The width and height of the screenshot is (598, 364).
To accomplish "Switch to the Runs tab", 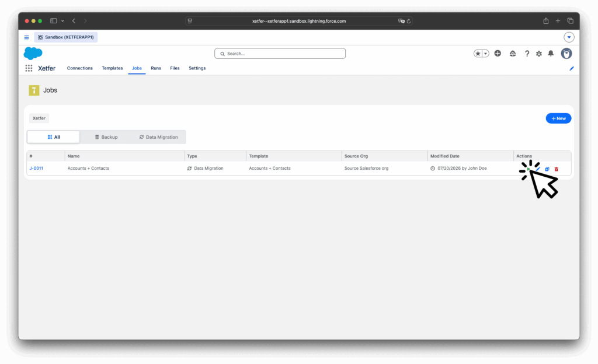I will click(155, 68).
